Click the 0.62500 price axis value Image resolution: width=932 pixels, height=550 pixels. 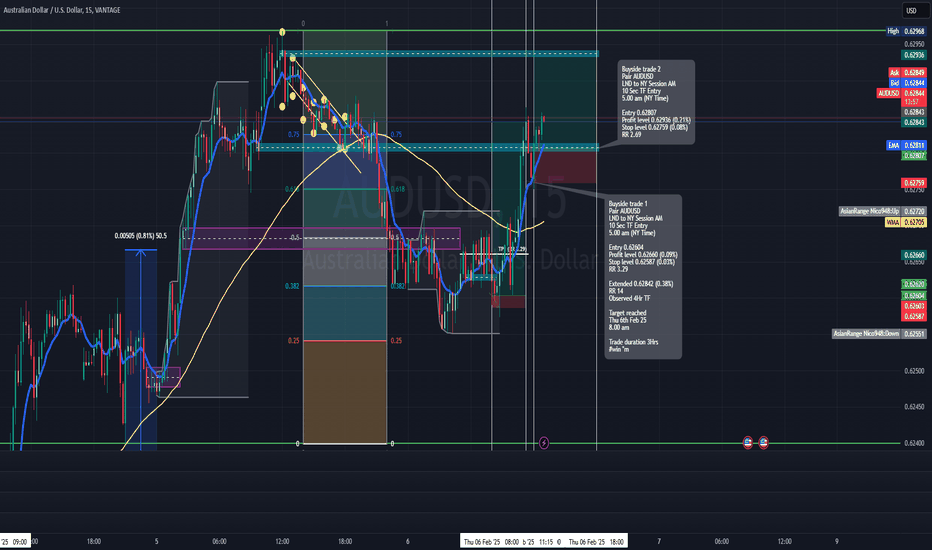click(914, 370)
